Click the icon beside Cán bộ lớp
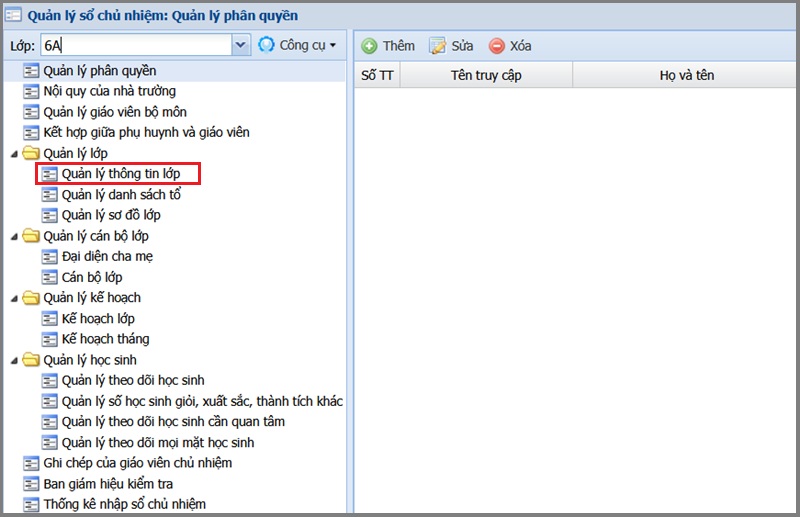This screenshot has width=800, height=517. click(49, 277)
